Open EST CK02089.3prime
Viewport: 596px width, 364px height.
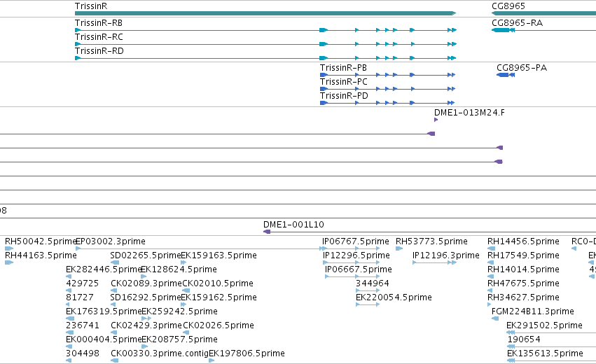pyautogui.click(x=146, y=283)
